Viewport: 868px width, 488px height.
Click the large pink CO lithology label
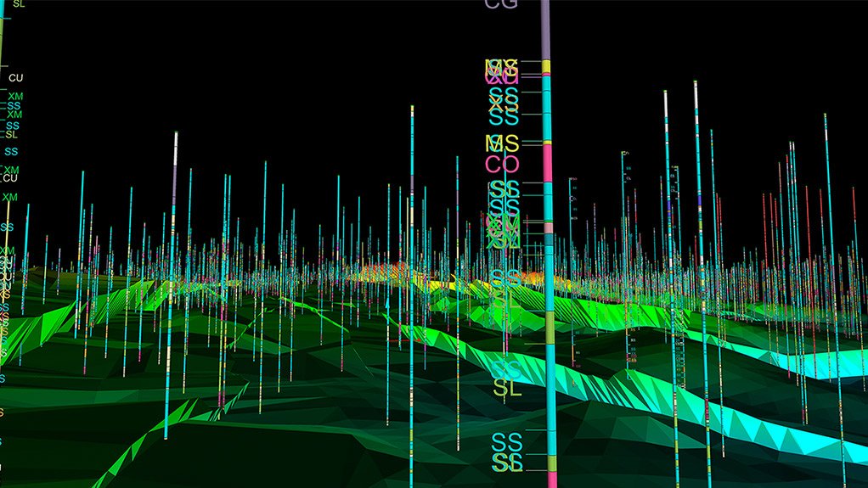(x=503, y=165)
